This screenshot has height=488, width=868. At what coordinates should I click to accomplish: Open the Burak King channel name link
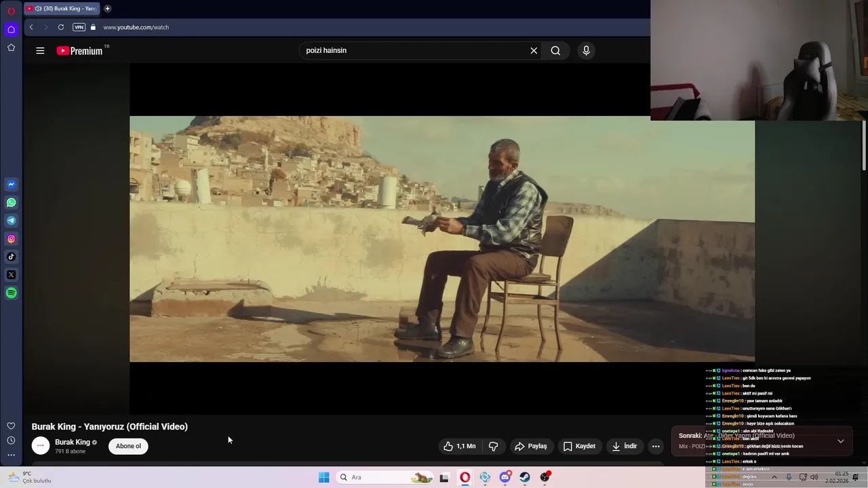point(73,442)
